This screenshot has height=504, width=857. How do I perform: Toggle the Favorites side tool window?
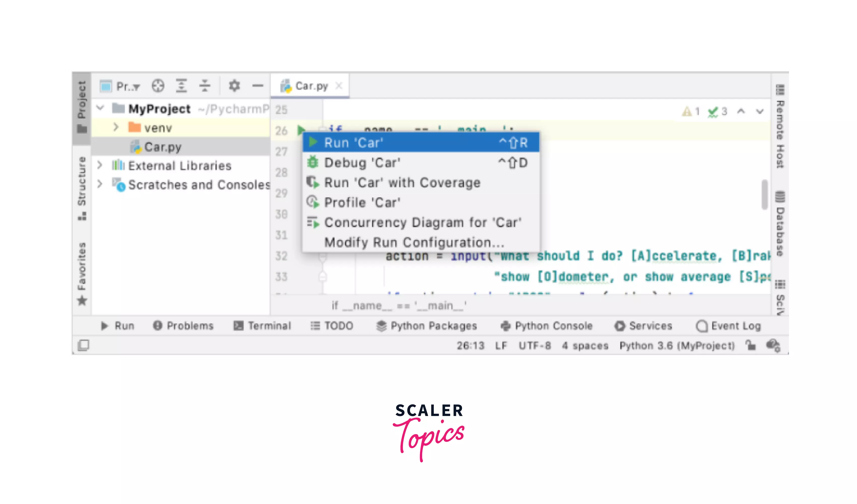click(82, 274)
